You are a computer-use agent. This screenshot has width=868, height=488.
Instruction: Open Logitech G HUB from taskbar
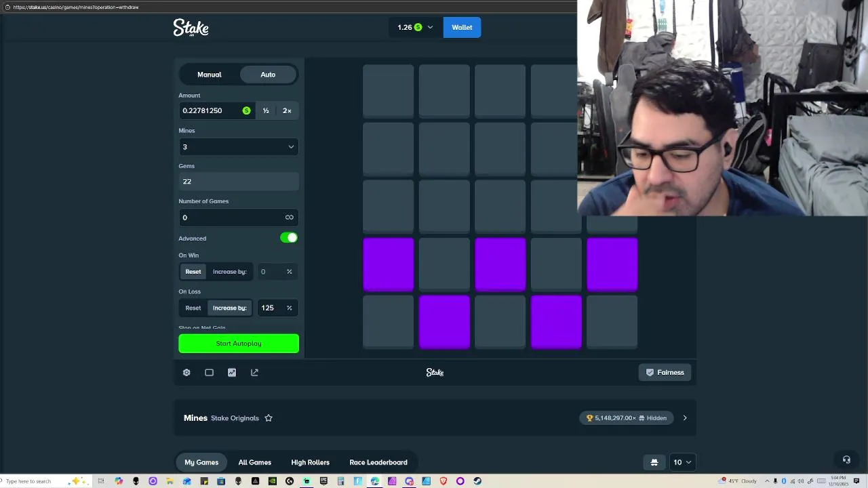tap(290, 481)
